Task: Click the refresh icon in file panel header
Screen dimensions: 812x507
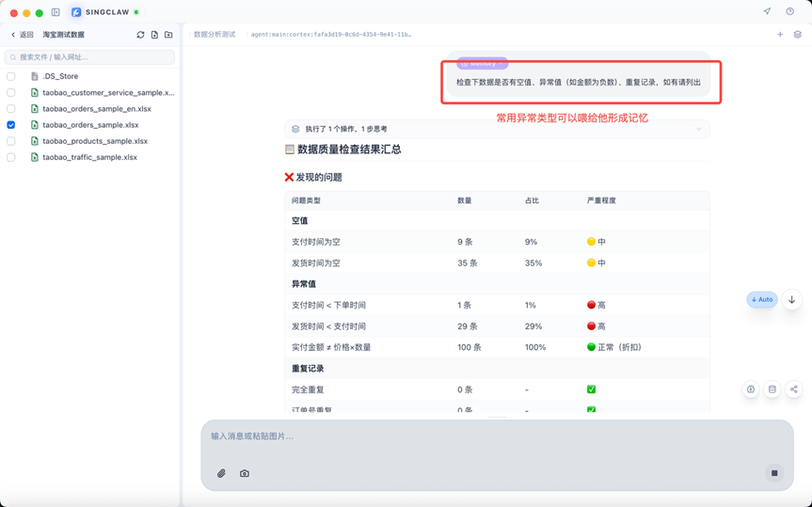Action: tap(140, 35)
